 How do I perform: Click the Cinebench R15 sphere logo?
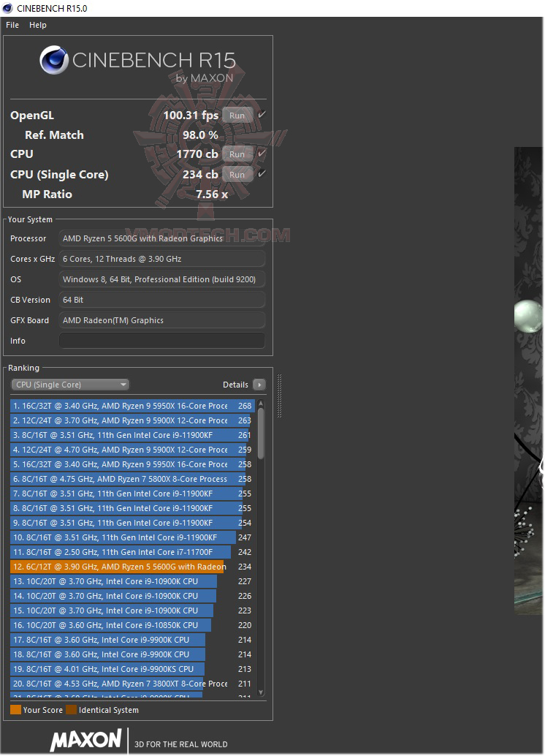click(x=54, y=60)
